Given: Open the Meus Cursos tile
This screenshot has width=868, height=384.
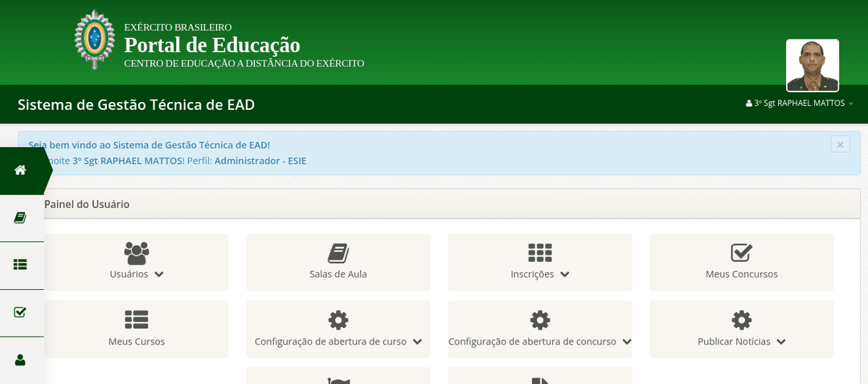Looking at the screenshot, I should tap(137, 329).
